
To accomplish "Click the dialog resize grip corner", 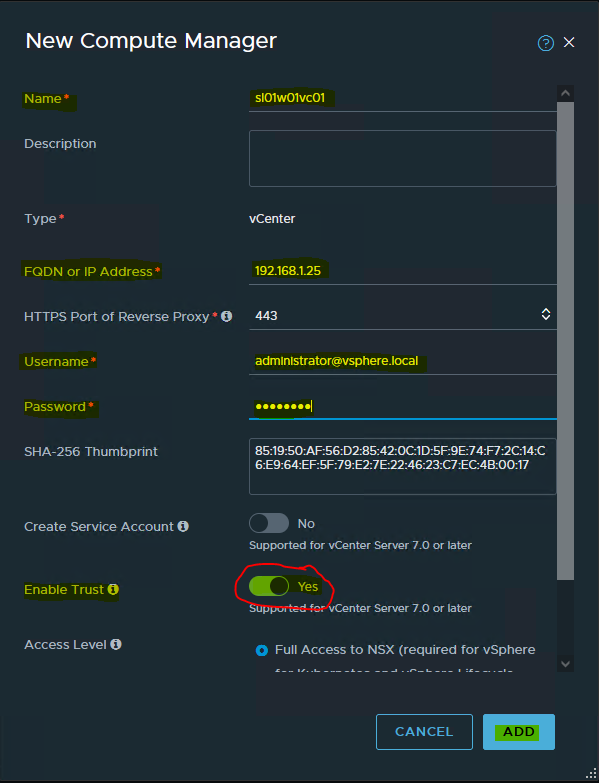I will pos(591,774).
